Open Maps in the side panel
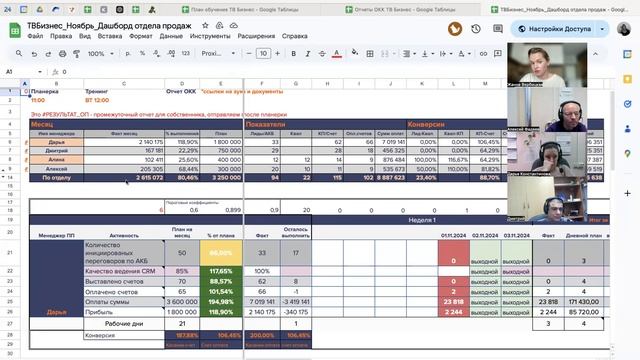The height and width of the screenshot is (360, 640). 627,154
